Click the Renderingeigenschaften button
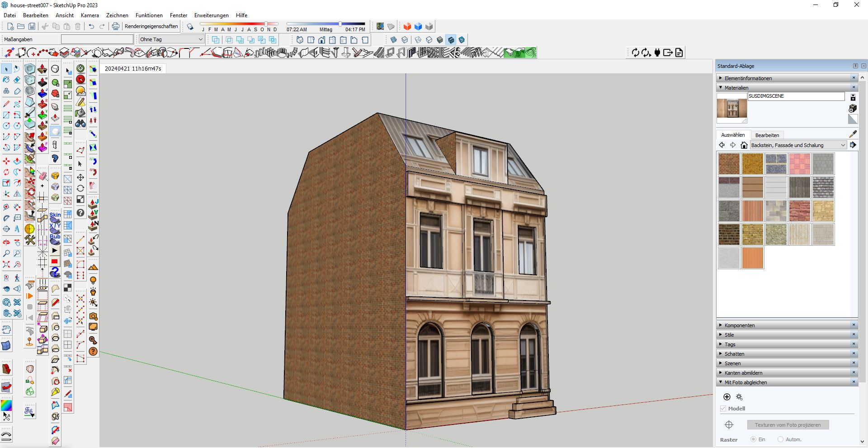The height and width of the screenshot is (448, 868). [x=151, y=27]
